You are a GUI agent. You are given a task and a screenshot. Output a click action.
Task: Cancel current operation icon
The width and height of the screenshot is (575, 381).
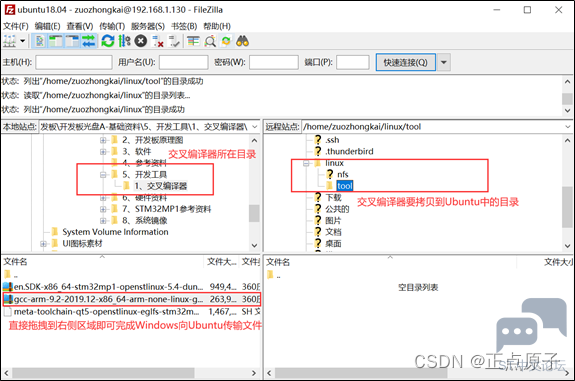140,41
